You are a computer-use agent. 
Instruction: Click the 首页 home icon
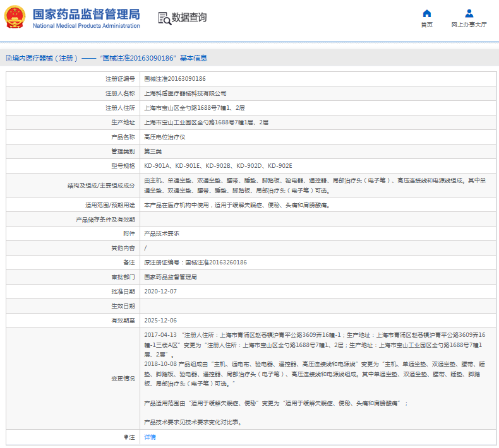click(x=427, y=13)
